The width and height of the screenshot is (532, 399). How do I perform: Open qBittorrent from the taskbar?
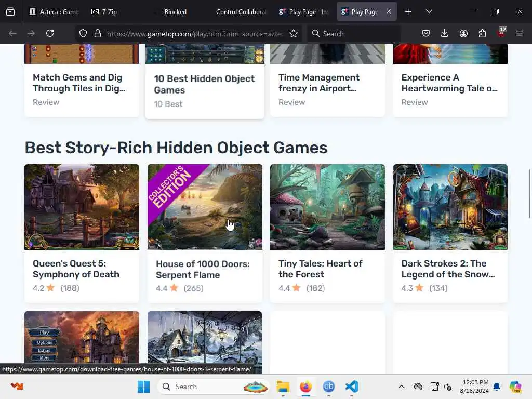(x=328, y=387)
